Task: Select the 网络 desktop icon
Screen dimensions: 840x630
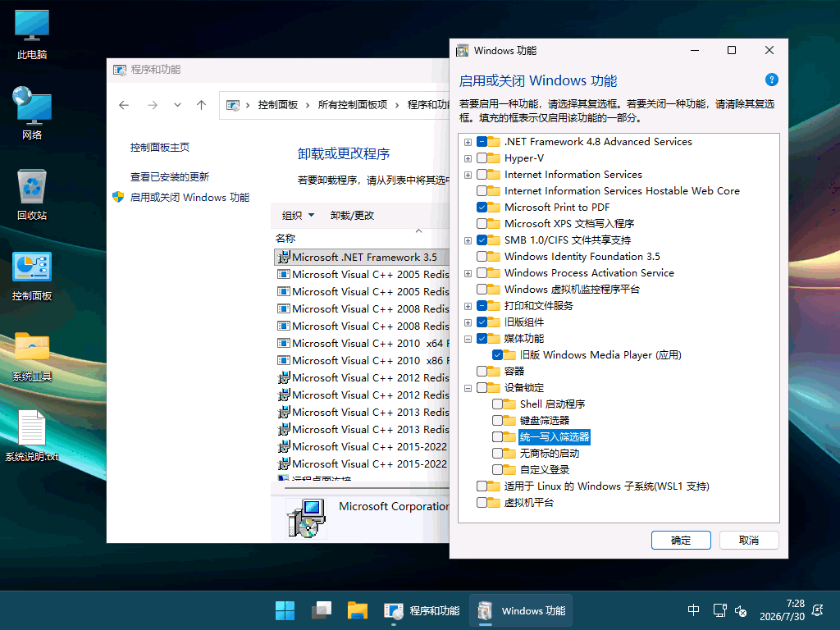Action: [x=32, y=113]
